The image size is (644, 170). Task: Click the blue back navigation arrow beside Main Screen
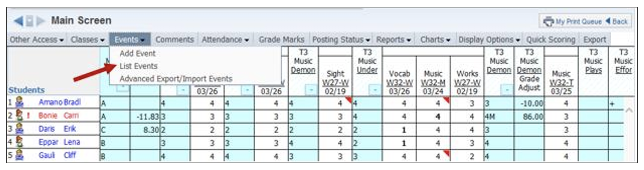pos(18,21)
